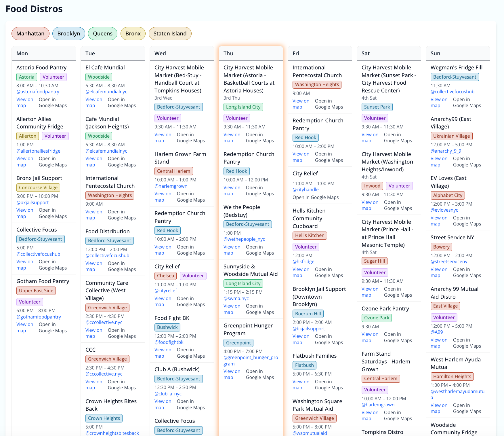Click the Chelsea neighborhood tag
Viewport: 504px width, 436px height.
click(165, 276)
